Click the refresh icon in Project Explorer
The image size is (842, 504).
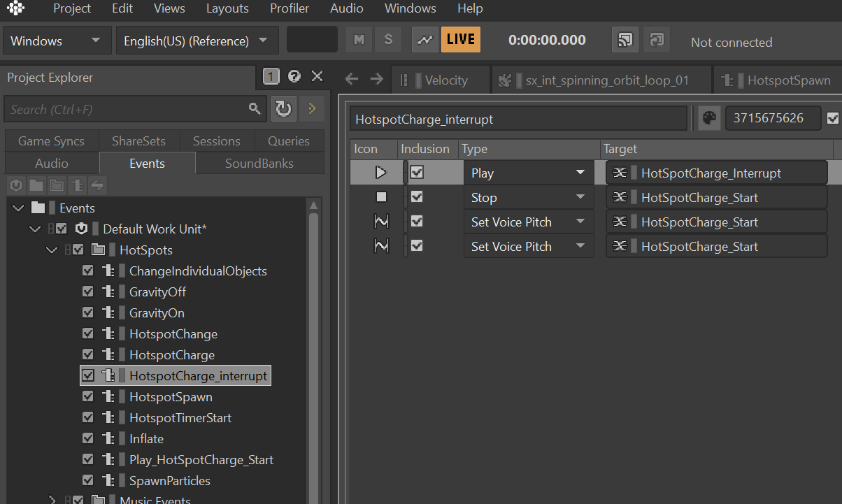coord(283,108)
